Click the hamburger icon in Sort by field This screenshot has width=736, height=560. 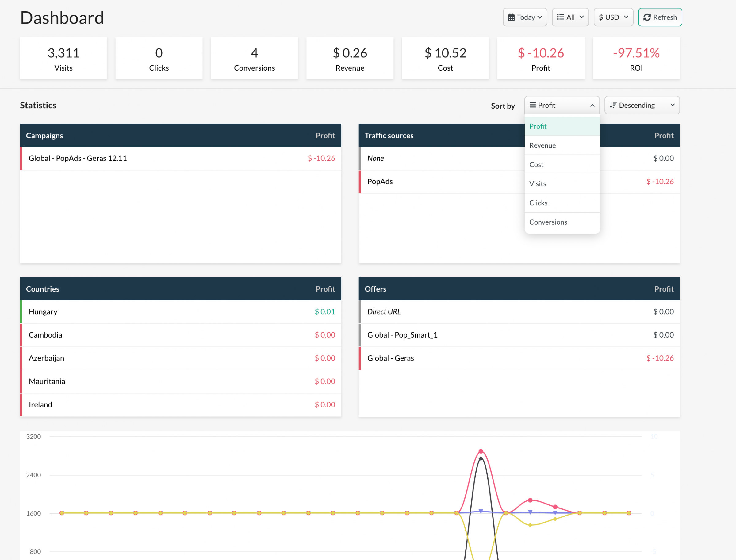coord(532,105)
